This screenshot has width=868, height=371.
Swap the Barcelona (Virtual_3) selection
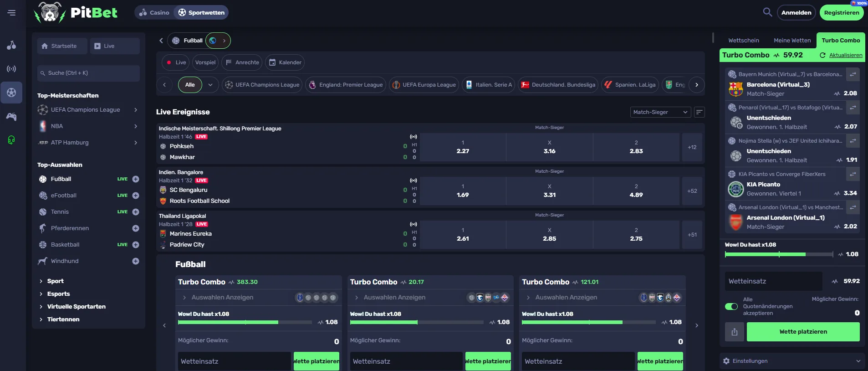(x=853, y=74)
